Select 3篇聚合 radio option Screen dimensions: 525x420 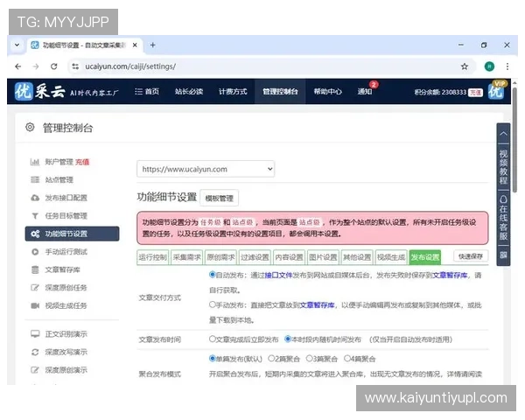click(310, 359)
